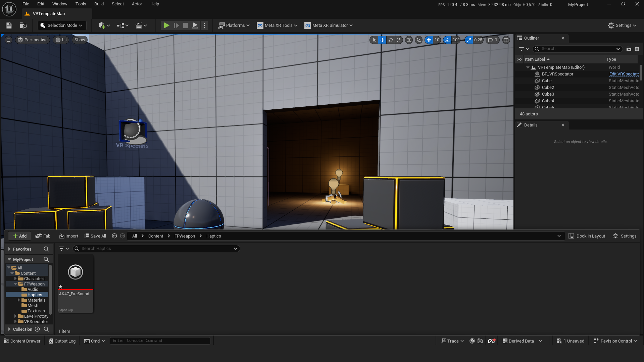Image resolution: width=644 pixels, height=362 pixels.
Task: Open editor Settings dropdown in top toolbar
Action: (x=622, y=25)
